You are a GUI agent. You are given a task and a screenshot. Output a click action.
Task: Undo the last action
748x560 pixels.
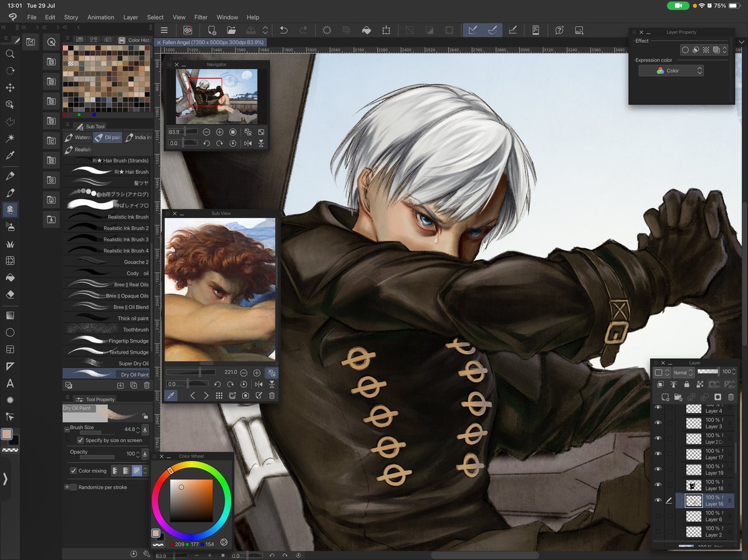[x=284, y=30]
